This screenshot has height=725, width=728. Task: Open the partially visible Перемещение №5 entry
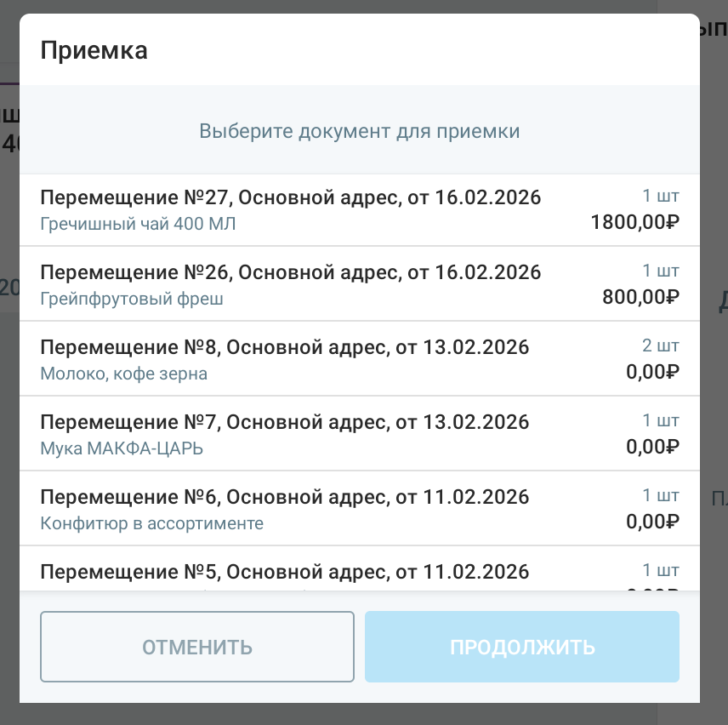[284, 572]
